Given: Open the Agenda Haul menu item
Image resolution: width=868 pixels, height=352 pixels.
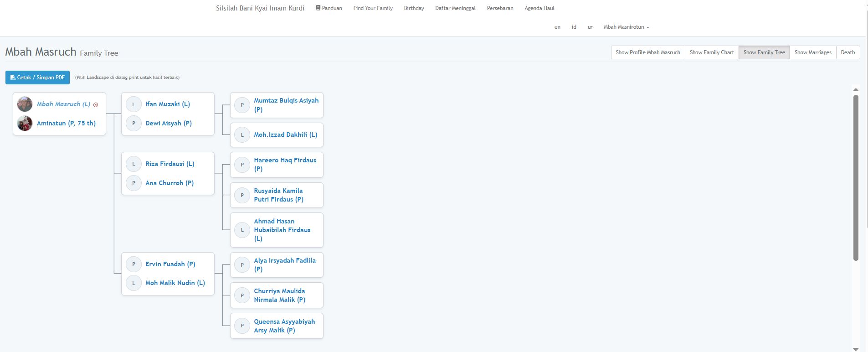Looking at the screenshot, I should [x=539, y=8].
